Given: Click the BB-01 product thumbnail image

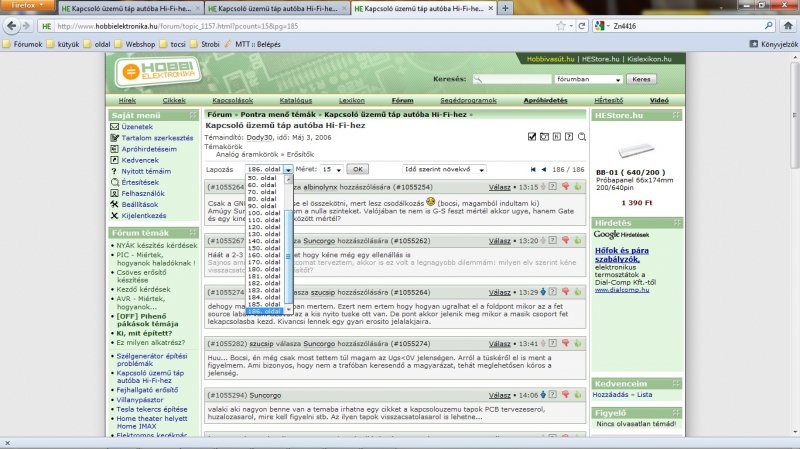Looking at the screenshot, I should point(636,150).
